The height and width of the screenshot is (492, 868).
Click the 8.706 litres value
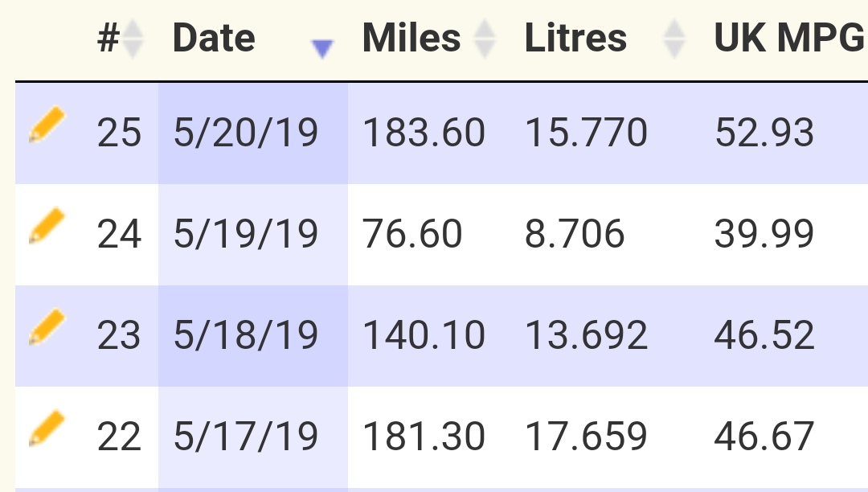click(x=574, y=234)
